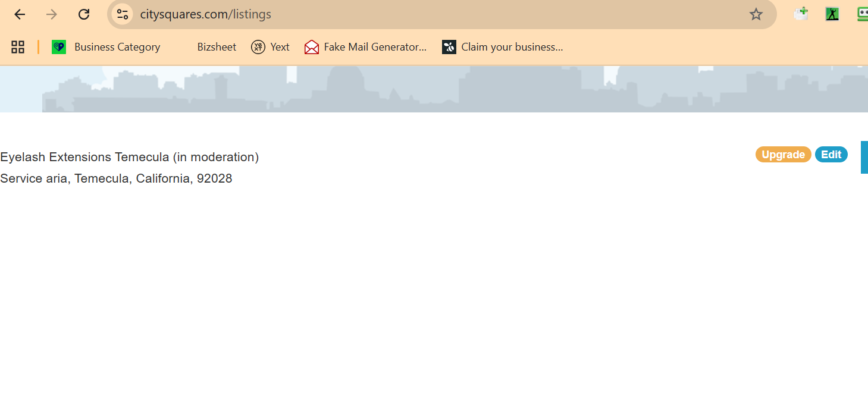Open the apps grid in bookmarks bar
Image resolution: width=868 pixels, height=417 pixels.
18,47
